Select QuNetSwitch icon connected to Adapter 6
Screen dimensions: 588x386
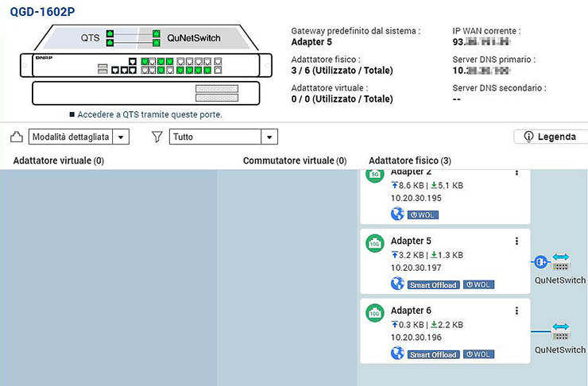(x=560, y=330)
